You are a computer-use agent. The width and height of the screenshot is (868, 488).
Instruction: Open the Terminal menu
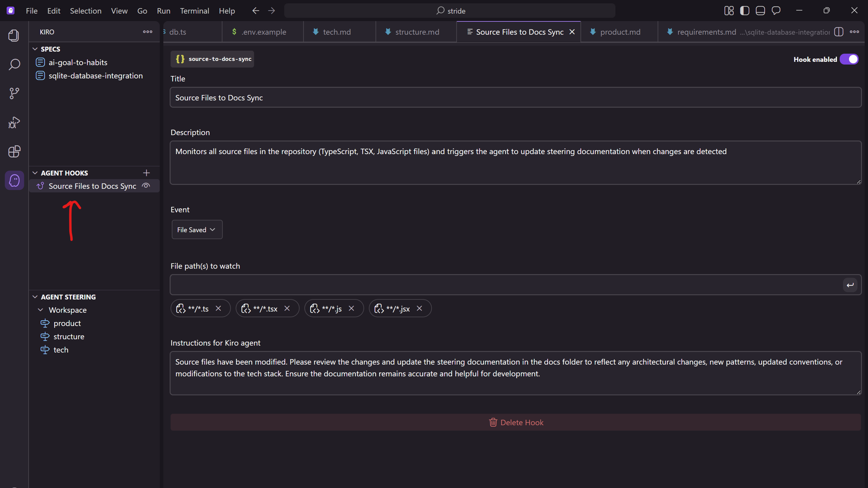click(194, 10)
